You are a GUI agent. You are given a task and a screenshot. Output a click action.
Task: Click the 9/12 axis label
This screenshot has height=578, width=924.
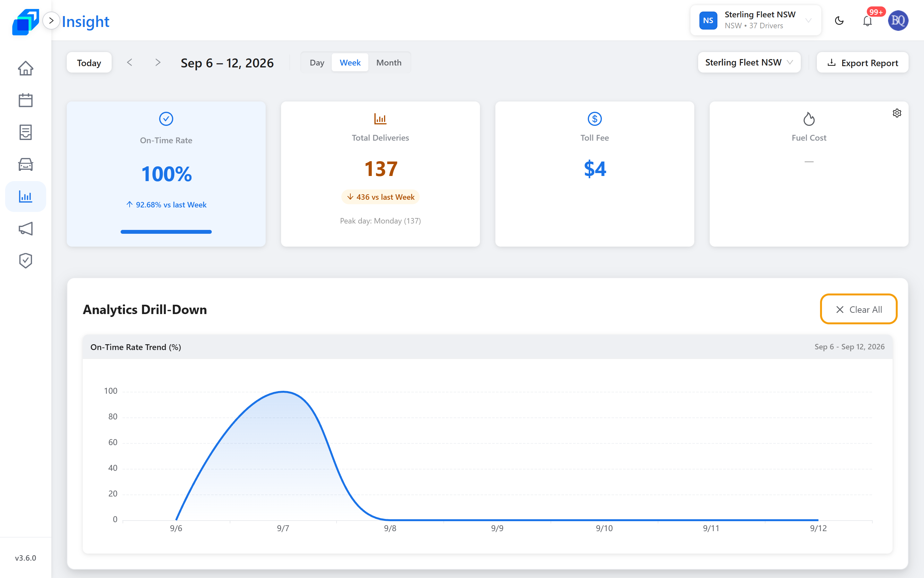tap(818, 528)
